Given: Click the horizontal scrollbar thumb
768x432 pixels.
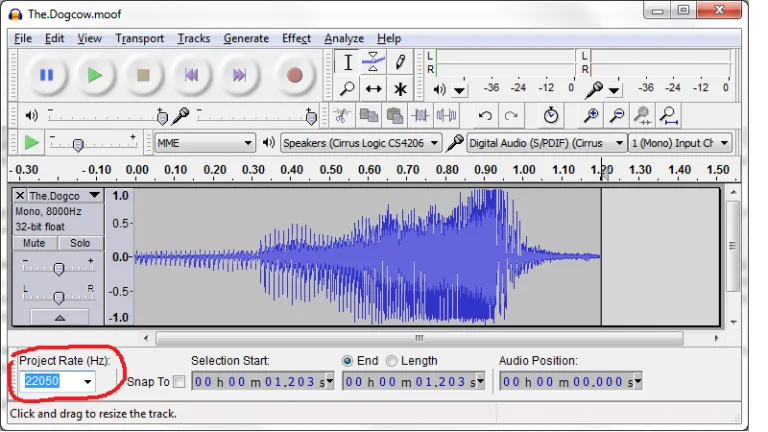Looking at the screenshot, I should pos(419,338).
